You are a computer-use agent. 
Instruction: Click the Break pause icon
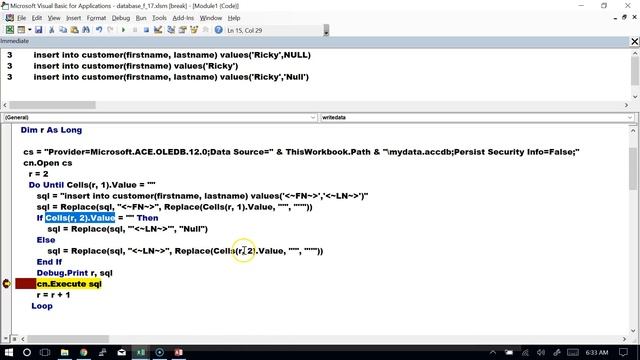click(135, 30)
